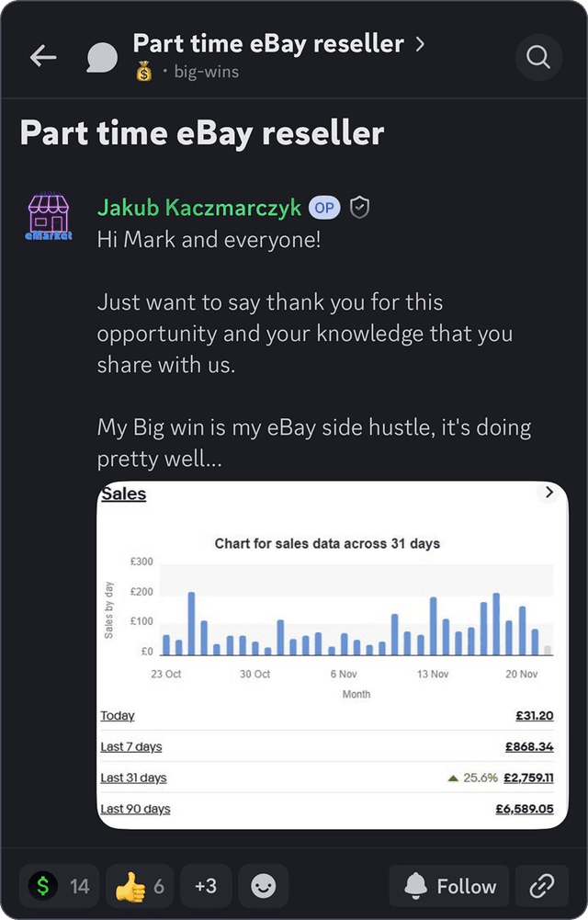Open the add reaction smiley icon
This screenshot has width=588, height=920.
pos(263,886)
